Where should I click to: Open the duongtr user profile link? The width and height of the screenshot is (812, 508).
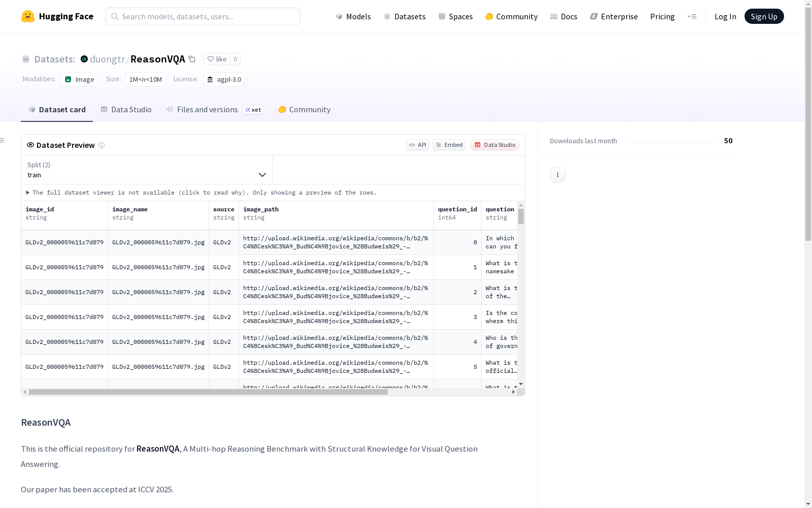point(107,59)
